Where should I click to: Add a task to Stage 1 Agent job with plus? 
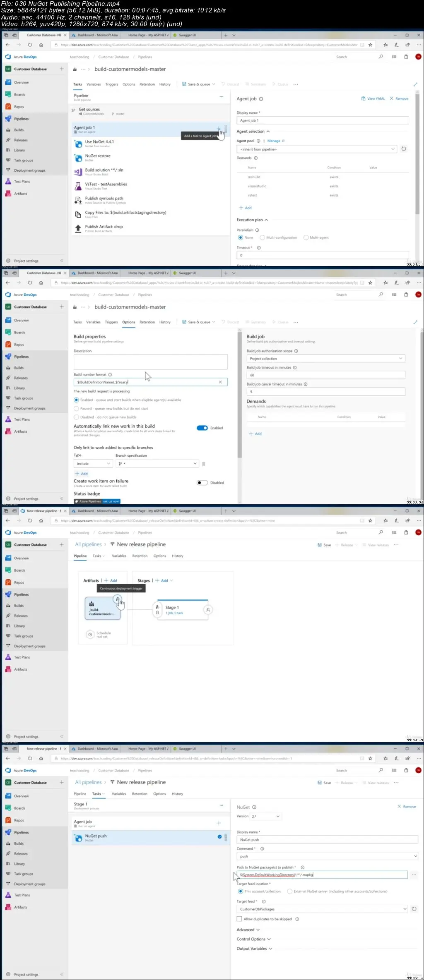(219, 823)
